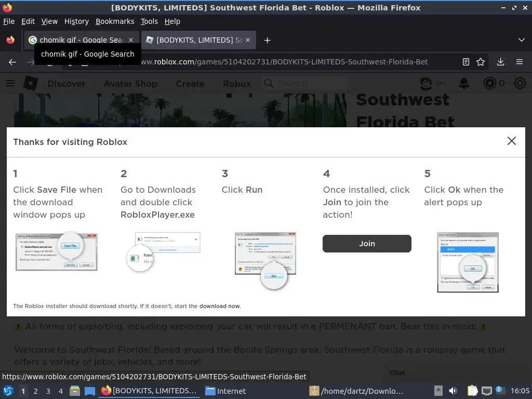Open the file manager taskbar launcher
The image size is (532, 399).
tap(75, 391)
